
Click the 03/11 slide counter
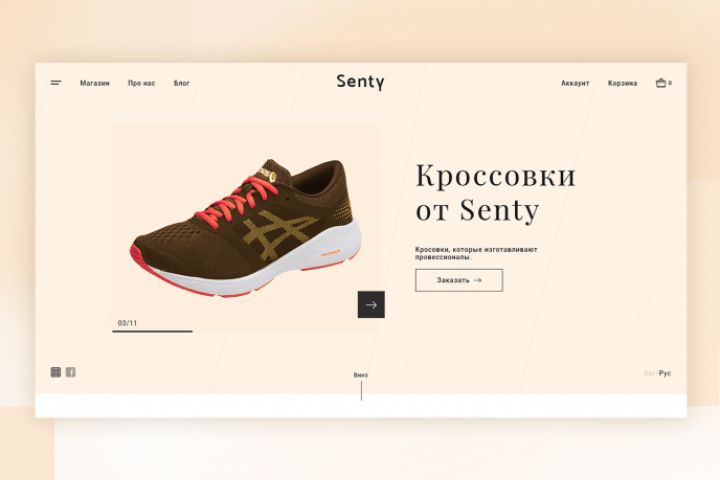[127, 323]
